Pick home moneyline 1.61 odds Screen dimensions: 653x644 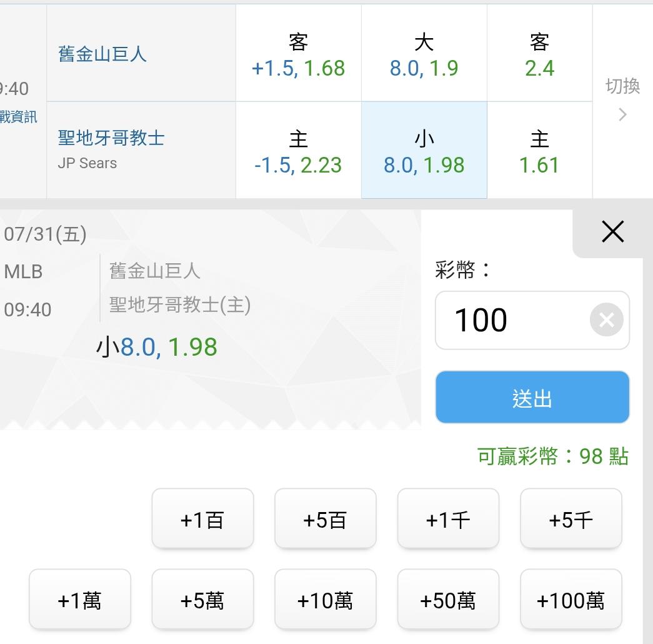click(540, 150)
